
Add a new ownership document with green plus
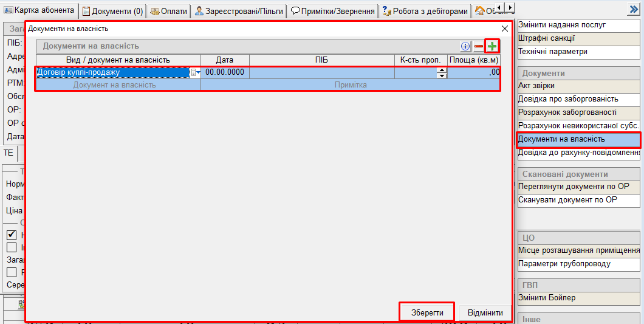pos(492,46)
